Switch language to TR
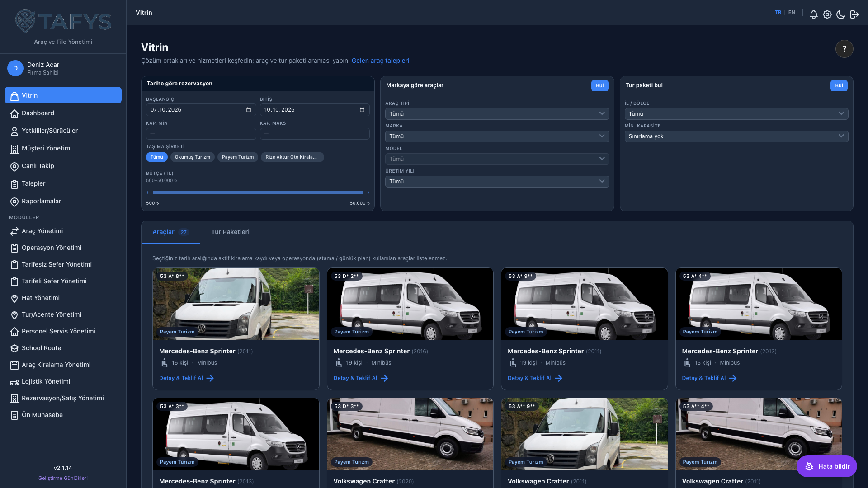The image size is (868, 488). [x=778, y=13]
